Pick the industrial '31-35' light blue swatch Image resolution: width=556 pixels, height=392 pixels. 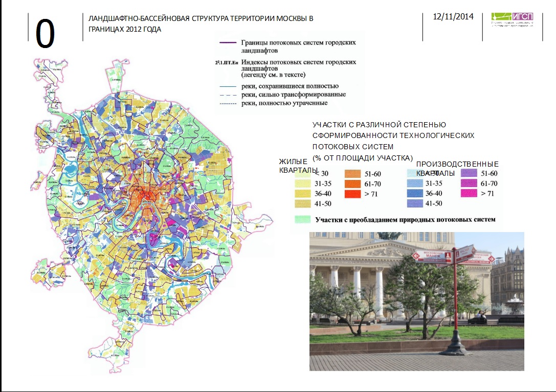tap(415, 183)
